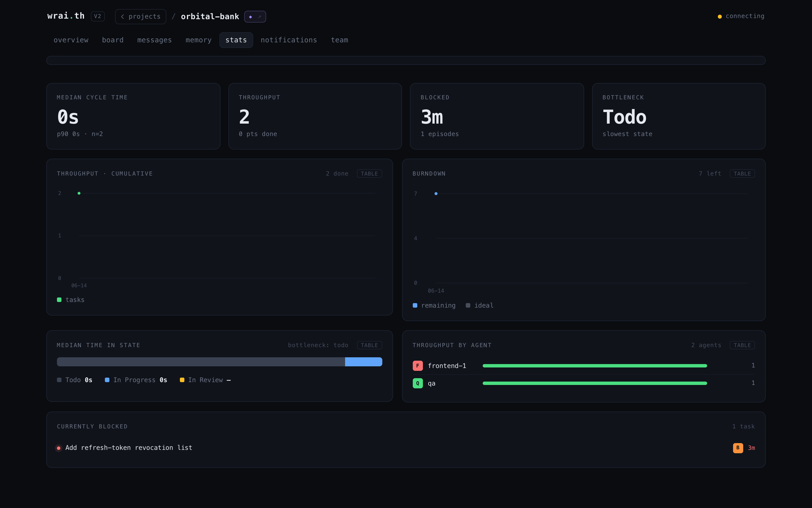This screenshot has height=508, width=812.
Task: Toggle TABLE view for Throughput Cumulative
Action: 369,174
